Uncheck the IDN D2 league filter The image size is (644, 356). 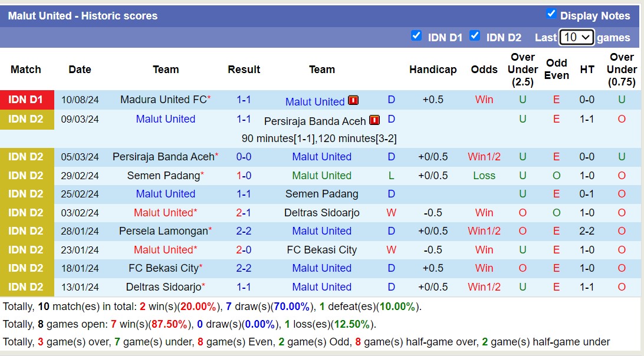point(475,36)
